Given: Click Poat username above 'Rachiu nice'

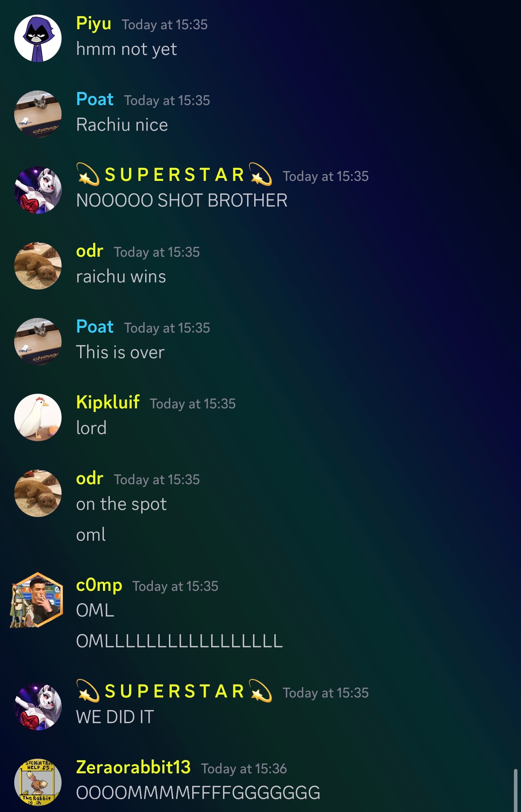Looking at the screenshot, I should pos(95,99).
